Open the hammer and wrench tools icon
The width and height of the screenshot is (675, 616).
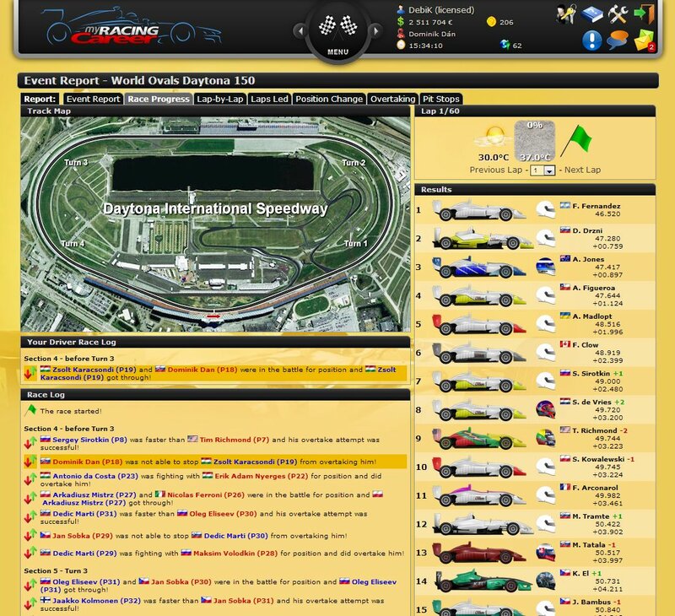[x=618, y=14]
